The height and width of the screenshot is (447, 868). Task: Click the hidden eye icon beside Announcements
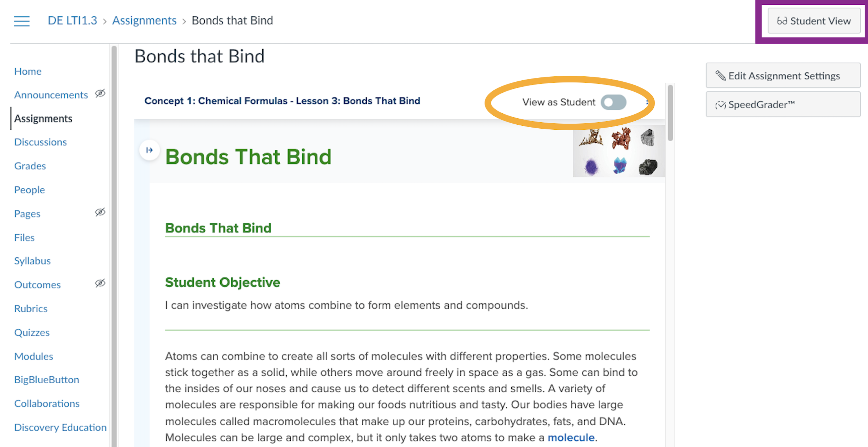pyautogui.click(x=100, y=93)
